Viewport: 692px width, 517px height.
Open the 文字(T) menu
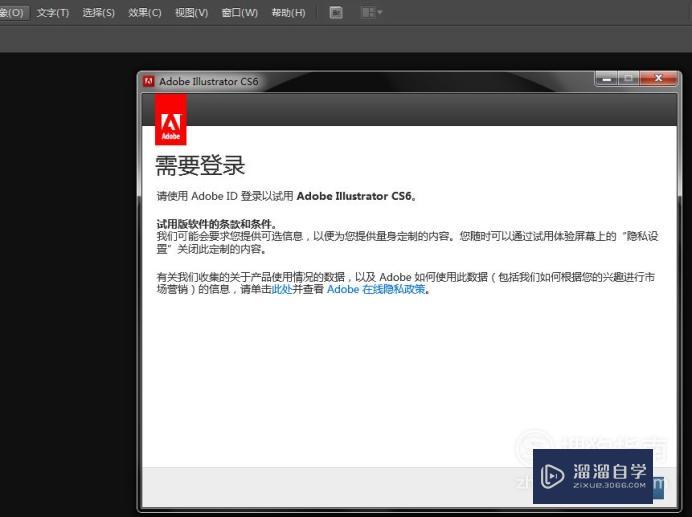click(x=53, y=13)
